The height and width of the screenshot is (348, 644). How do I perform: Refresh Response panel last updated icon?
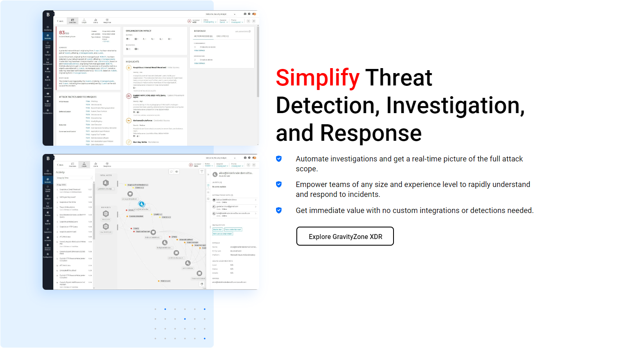tap(249, 31)
